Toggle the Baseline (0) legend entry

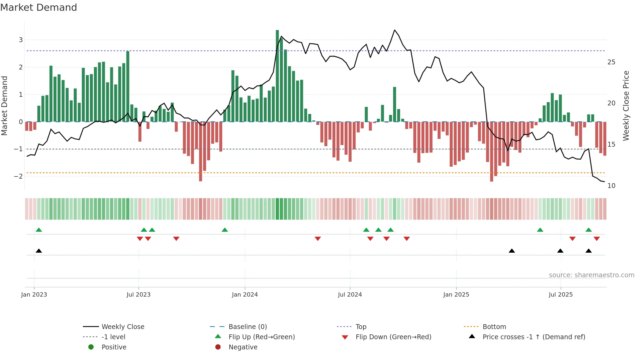coord(238,327)
